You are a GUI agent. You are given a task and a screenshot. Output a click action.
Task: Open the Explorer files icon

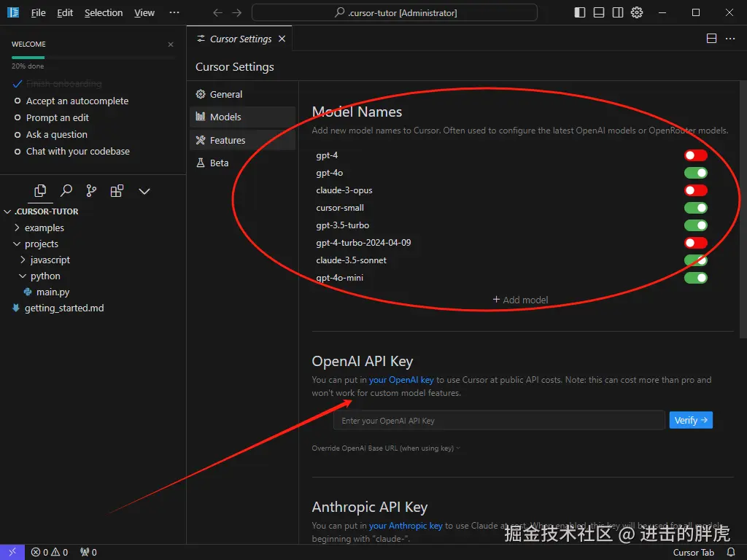tap(41, 192)
